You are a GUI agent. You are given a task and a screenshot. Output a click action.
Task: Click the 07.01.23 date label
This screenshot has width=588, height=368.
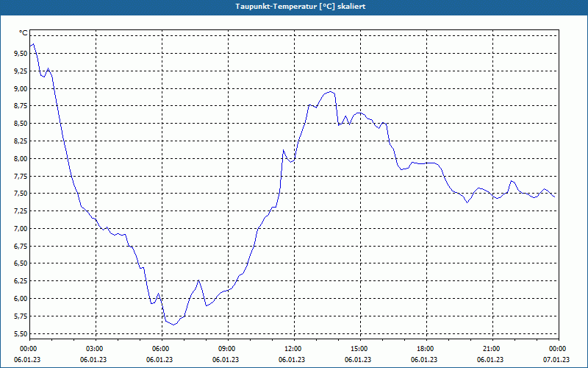coord(556,360)
